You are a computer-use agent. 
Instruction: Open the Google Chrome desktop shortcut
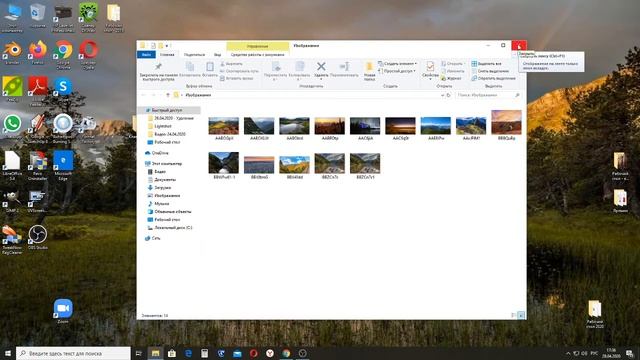click(x=63, y=53)
